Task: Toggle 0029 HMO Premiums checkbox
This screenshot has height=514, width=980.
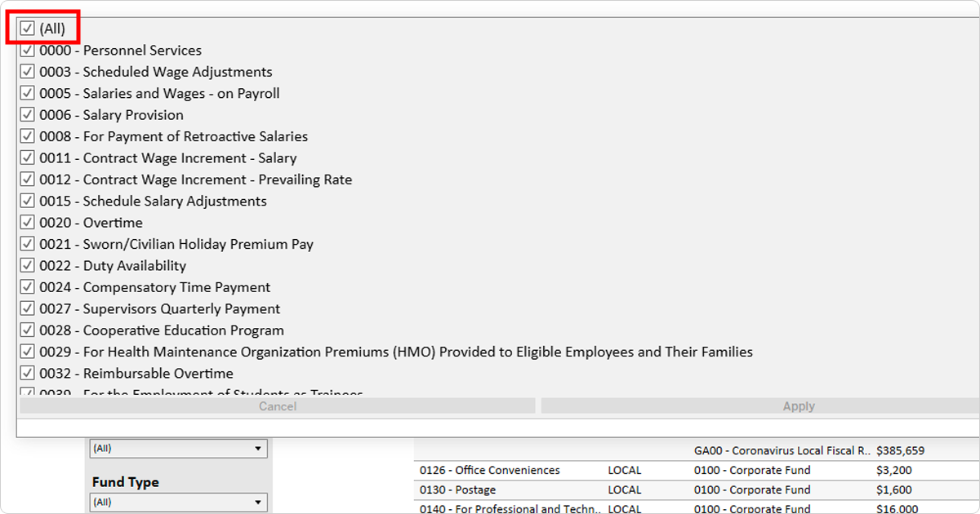Action: pos(28,352)
